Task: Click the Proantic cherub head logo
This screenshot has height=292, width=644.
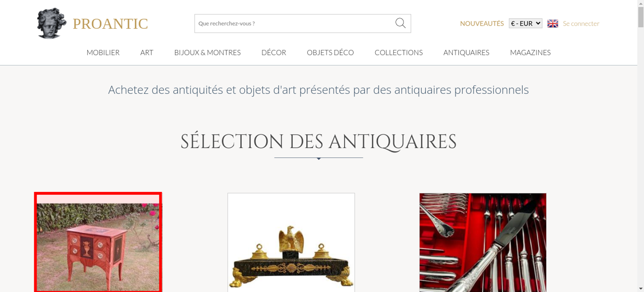Action: click(52, 23)
